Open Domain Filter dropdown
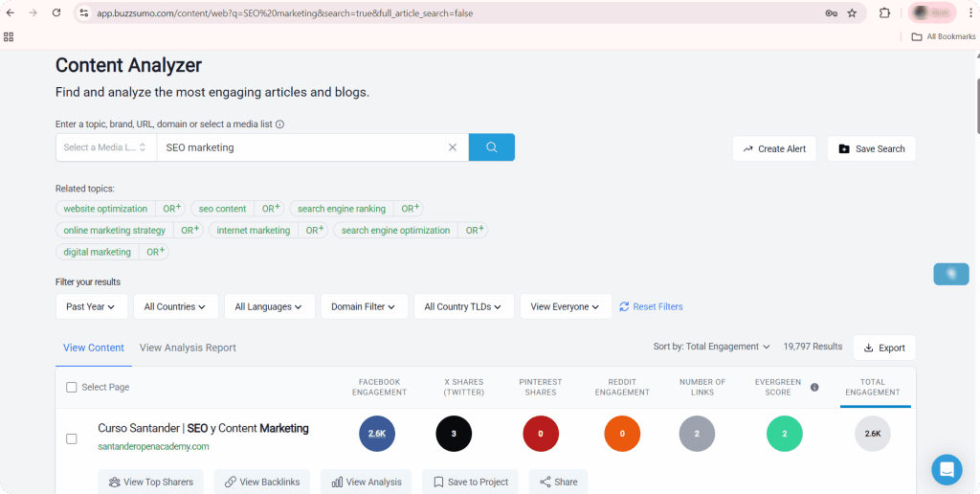Viewport: 980px width, 494px height. pos(364,306)
